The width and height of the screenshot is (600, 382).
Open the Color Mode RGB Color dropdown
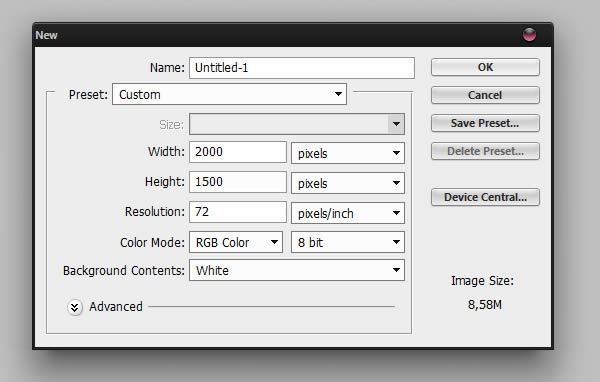(236, 242)
